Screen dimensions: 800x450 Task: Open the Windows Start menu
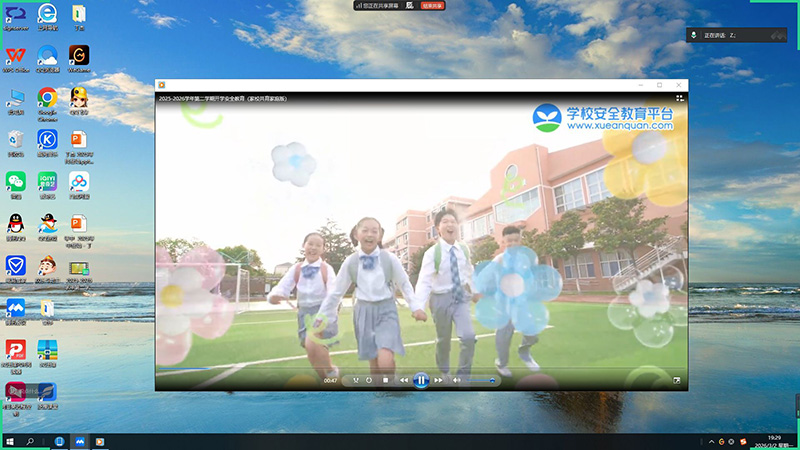tap(10, 441)
